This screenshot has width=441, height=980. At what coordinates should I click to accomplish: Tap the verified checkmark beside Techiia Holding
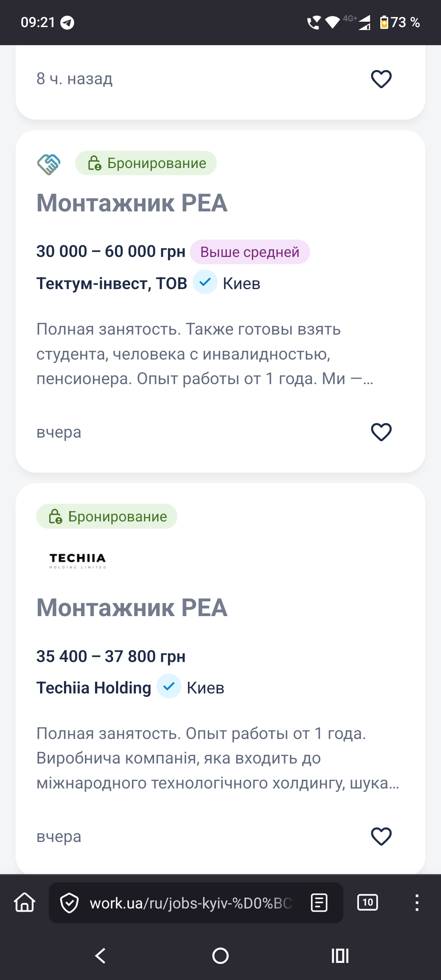click(169, 686)
